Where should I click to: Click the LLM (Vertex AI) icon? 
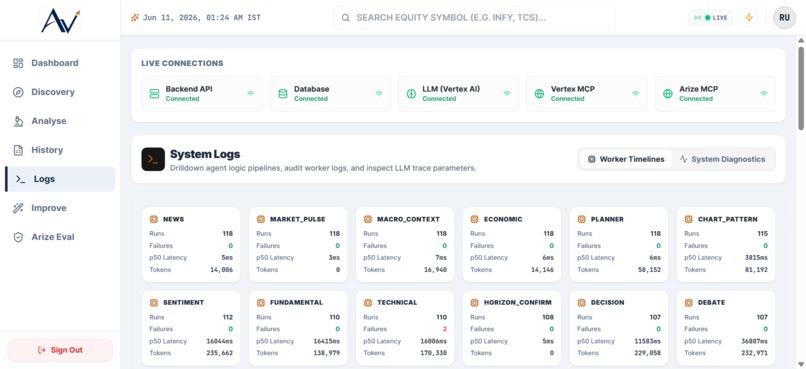pos(411,94)
